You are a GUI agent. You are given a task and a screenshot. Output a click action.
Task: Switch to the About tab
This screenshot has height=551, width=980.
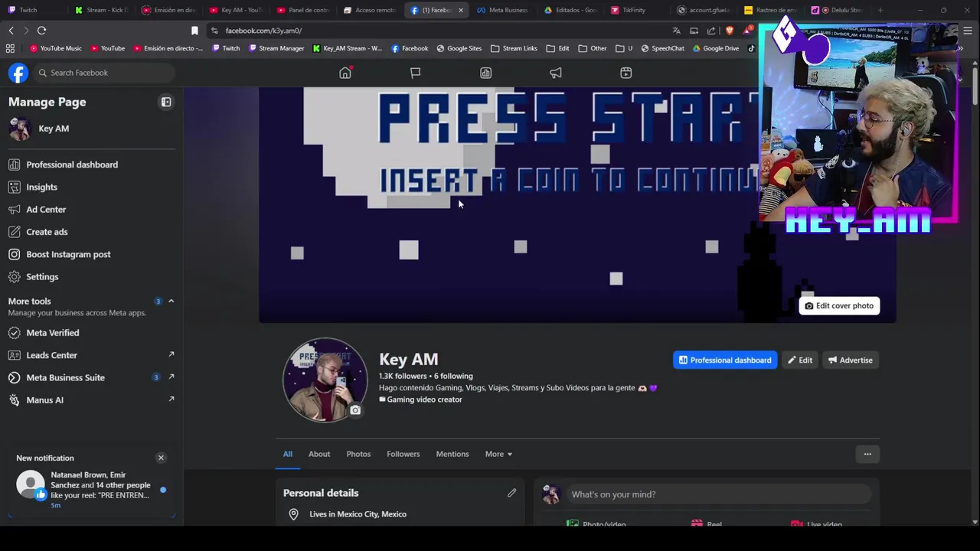[319, 454]
